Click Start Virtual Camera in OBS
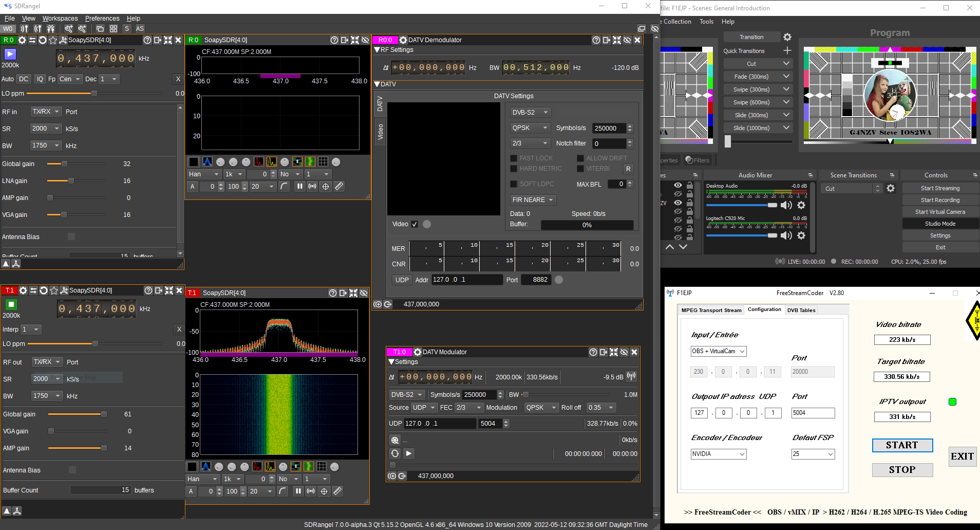Image resolution: width=980 pixels, height=530 pixels. click(x=940, y=212)
